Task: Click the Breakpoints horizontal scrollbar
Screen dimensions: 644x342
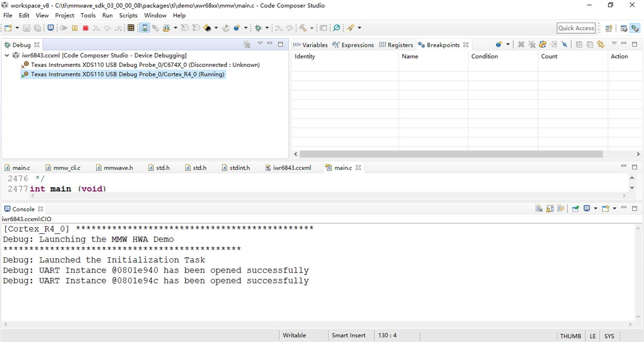Action: [451, 154]
